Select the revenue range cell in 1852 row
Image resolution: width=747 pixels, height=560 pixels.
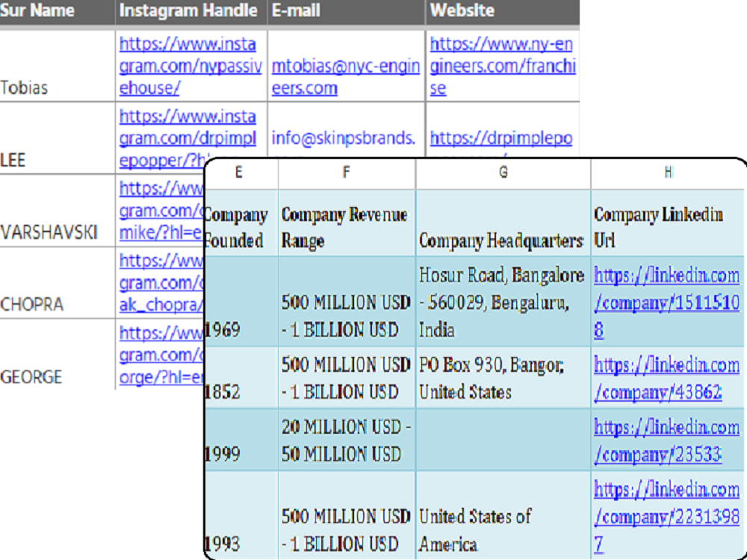coord(347,378)
